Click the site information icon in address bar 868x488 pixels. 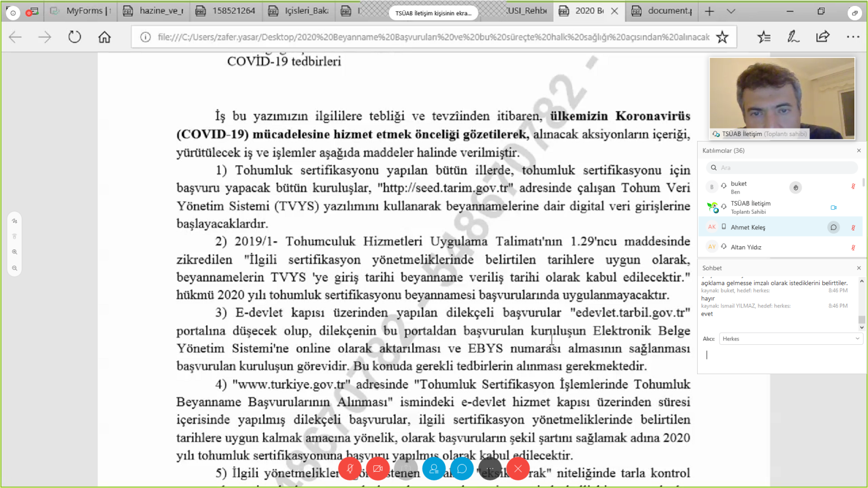[x=145, y=37]
